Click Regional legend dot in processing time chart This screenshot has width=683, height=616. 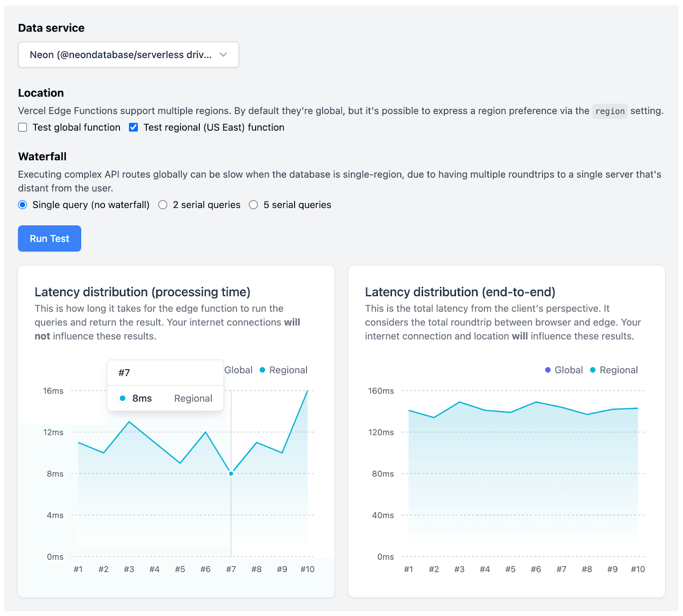pyautogui.click(x=263, y=370)
